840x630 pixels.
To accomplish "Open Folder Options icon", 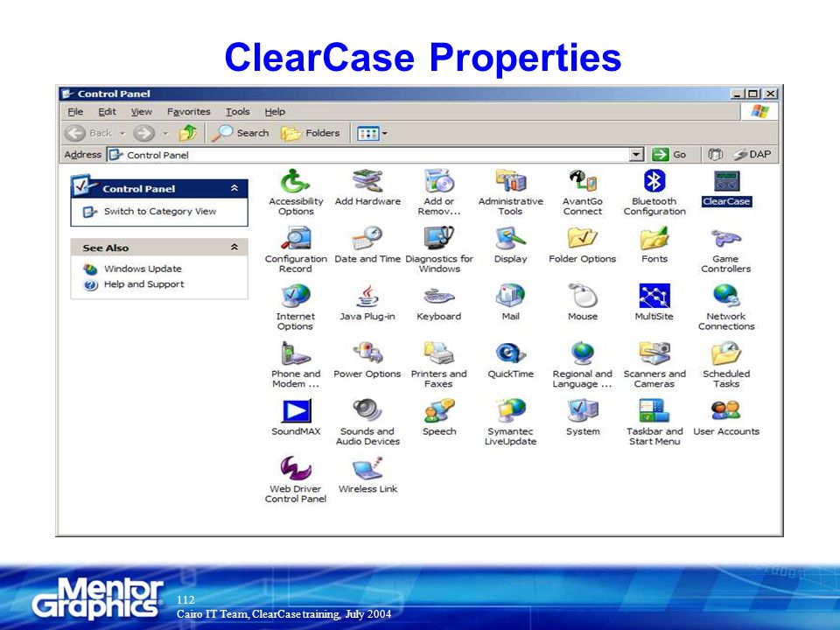I will tap(583, 238).
